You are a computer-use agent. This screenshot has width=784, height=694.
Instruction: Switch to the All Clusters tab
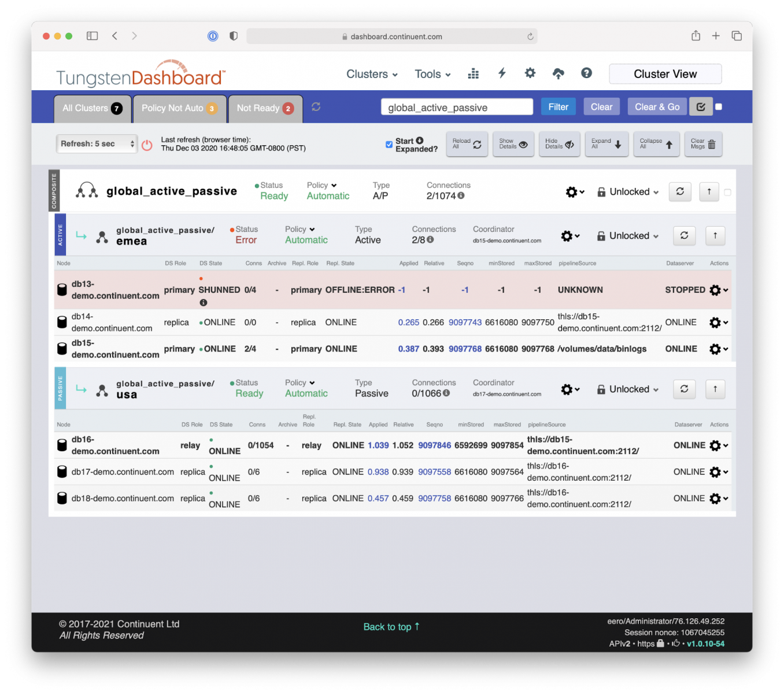92,108
